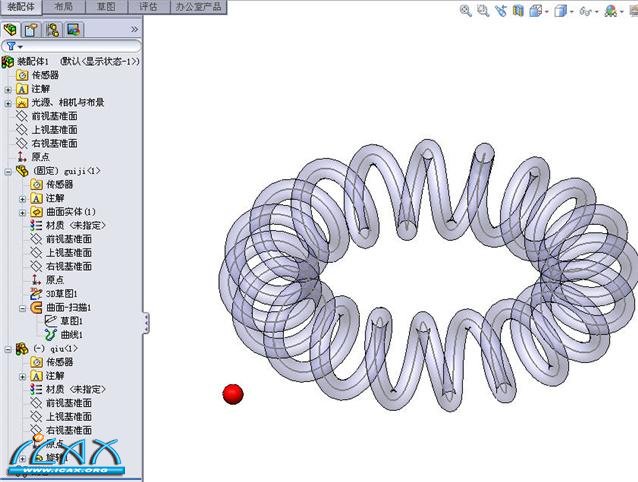Open the DisplayManager panel icon
This screenshot has height=482, width=638.
(x=72, y=29)
